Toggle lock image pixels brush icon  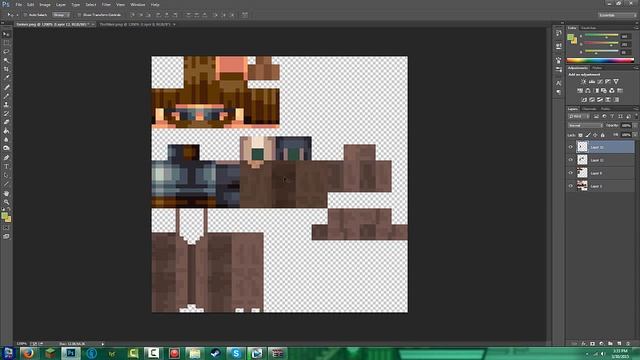pyautogui.click(x=588, y=135)
